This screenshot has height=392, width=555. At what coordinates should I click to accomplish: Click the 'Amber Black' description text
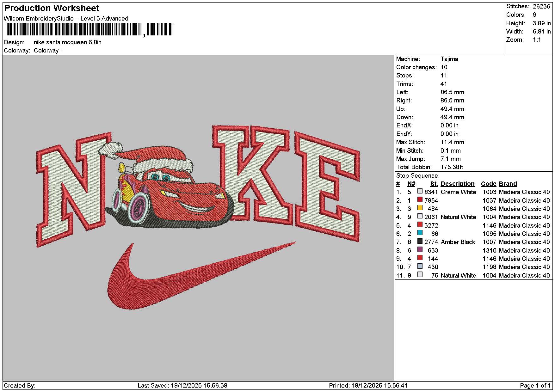point(458,242)
